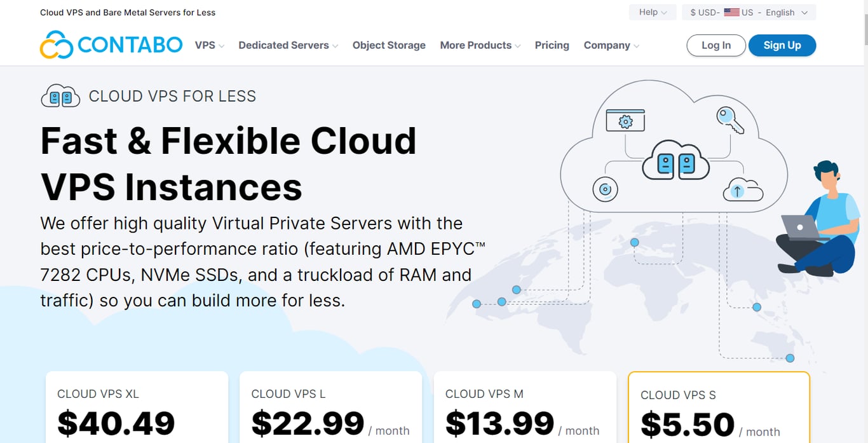This screenshot has height=443, width=868.
Task: Open the Pricing page from the menu
Action: click(552, 45)
